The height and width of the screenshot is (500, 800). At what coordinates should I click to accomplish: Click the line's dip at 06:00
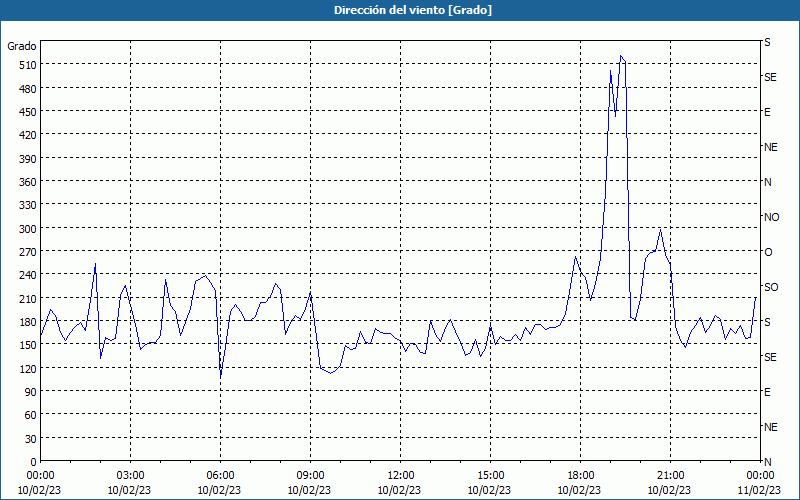[x=220, y=377]
